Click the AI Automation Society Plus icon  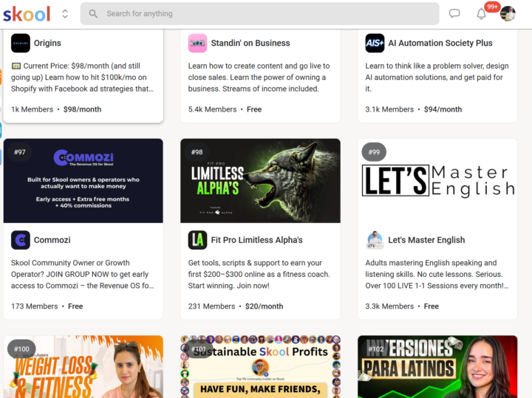[375, 43]
